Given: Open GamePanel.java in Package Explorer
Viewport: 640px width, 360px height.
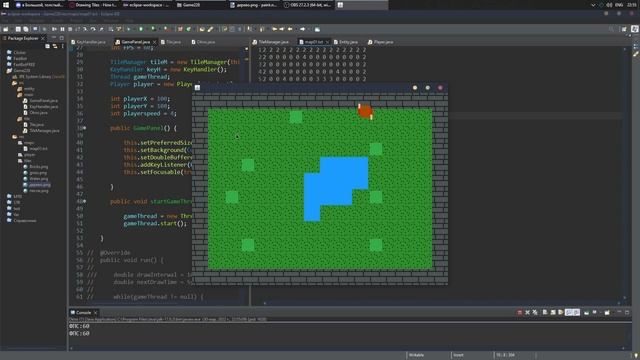Looking at the screenshot, I should click(41, 100).
